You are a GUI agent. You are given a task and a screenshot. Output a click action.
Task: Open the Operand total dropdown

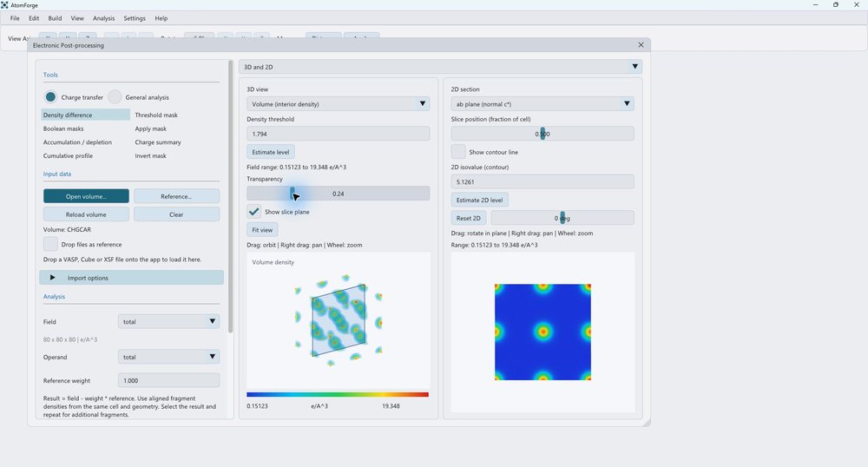pyautogui.click(x=168, y=357)
